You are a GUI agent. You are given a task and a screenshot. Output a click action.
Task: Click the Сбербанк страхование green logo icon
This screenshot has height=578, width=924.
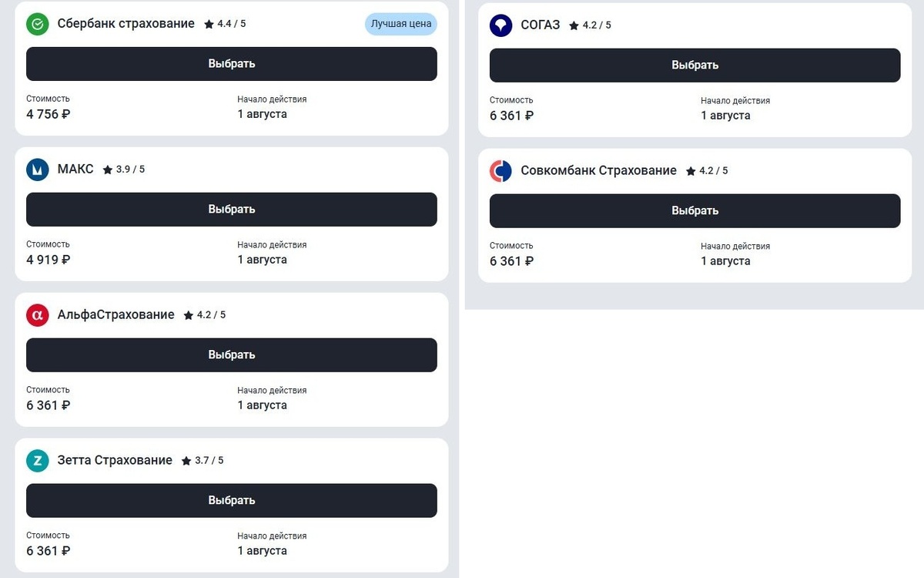click(x=38, y=24)
